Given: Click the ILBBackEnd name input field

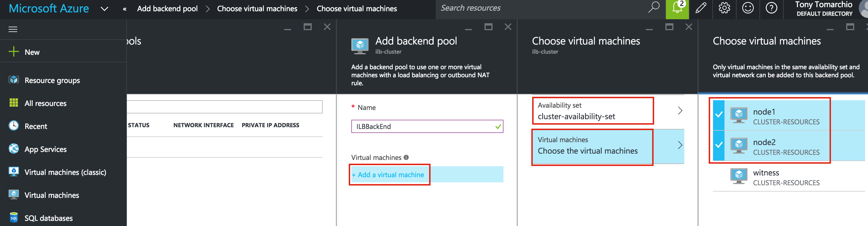Looking at the screenshot, I should tap(427, 126).
